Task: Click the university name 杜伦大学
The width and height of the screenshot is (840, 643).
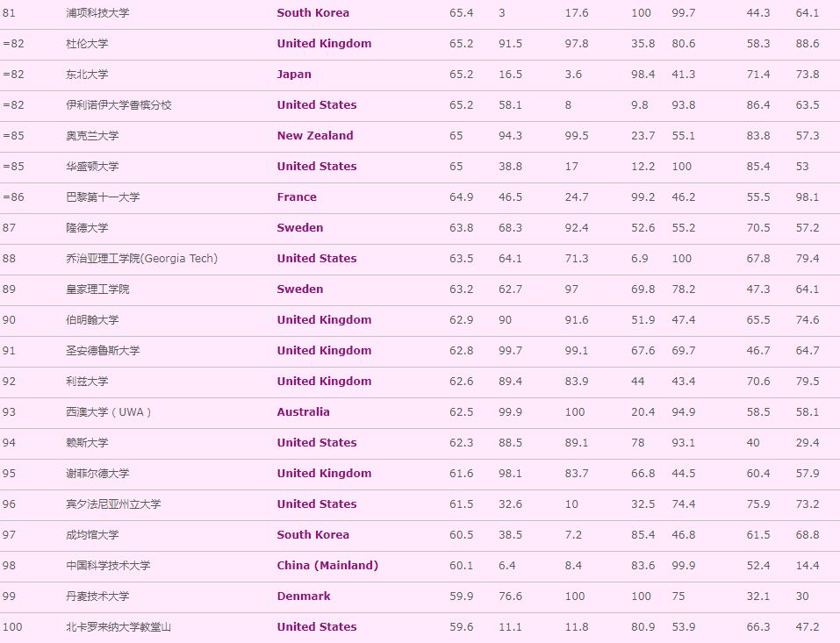Action: [87, 43]
